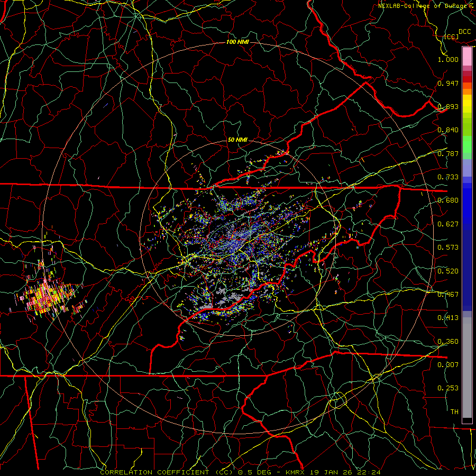Click the 0.840 legend value
This screenshot has width=476, height=476.
pos(448,130)
